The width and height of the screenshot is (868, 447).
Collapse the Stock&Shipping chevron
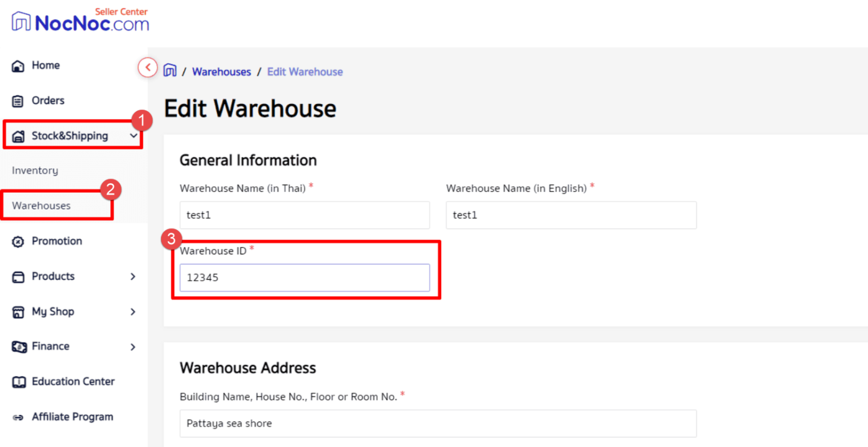[x=133, y=136]
